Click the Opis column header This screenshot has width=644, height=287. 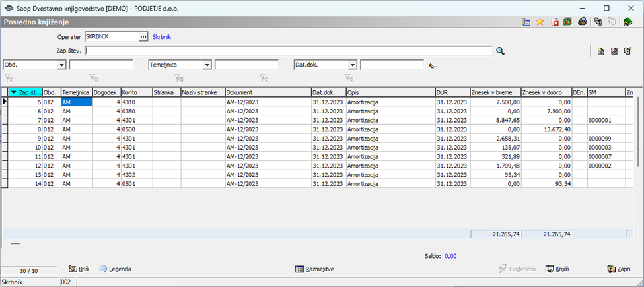390,92
